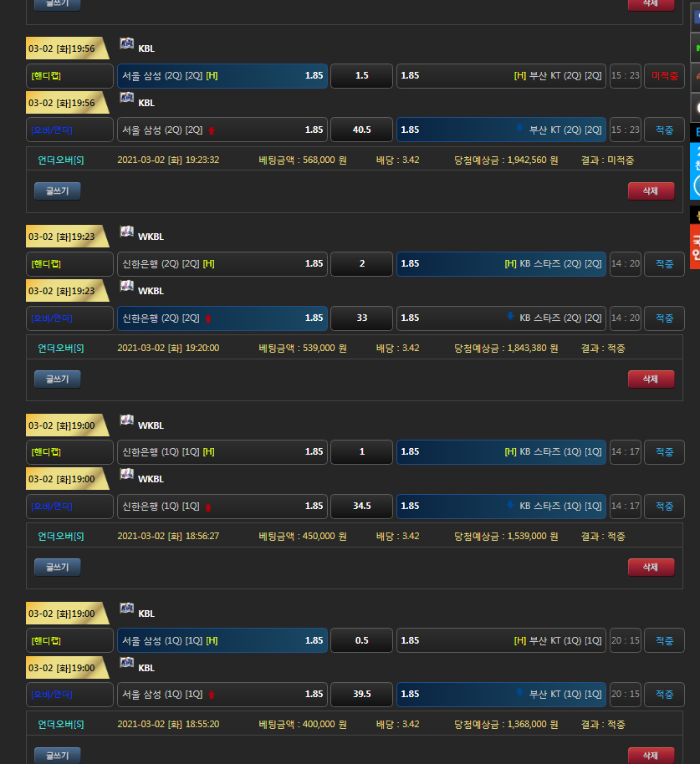Screen dimensions: 700x764
Task: Select 부산 KT (1Q) under 39.5 option
Action: pos(500,695)
